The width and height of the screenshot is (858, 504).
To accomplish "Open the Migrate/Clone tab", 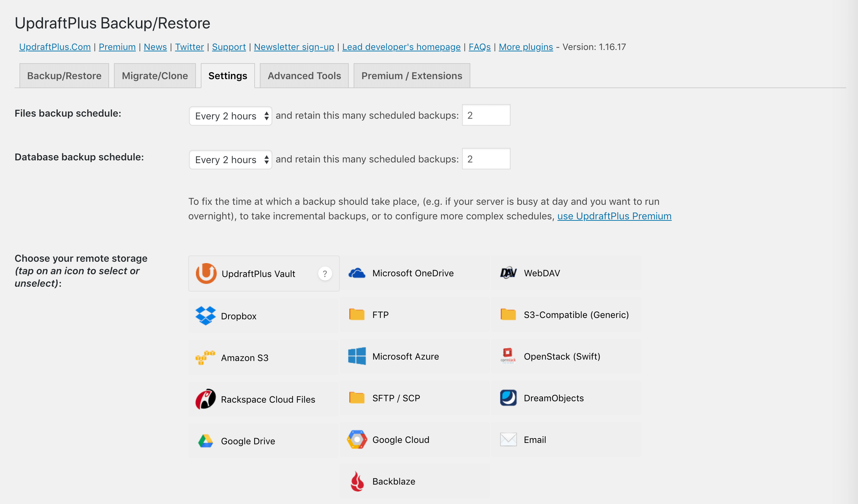I will coord(155,76).
